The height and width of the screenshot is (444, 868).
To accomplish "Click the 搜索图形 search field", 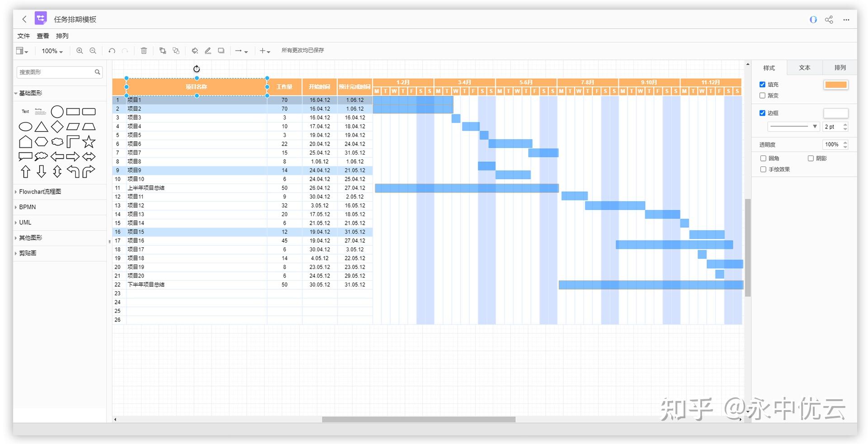I will tap(60, 72).
